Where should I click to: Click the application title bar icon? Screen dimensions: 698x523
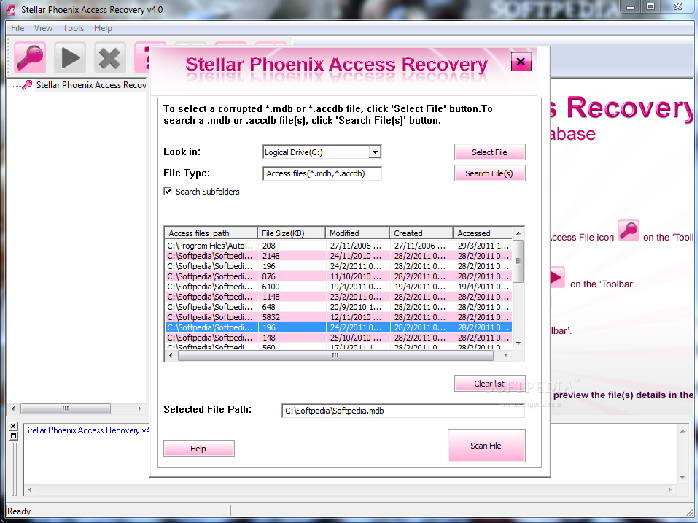[x=11, y=9]
